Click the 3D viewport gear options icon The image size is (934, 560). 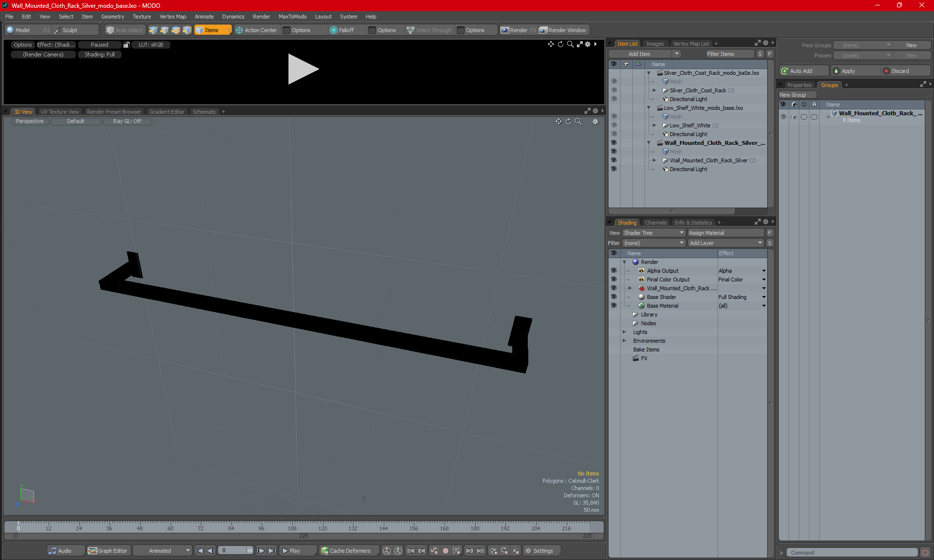pos(595,122)
